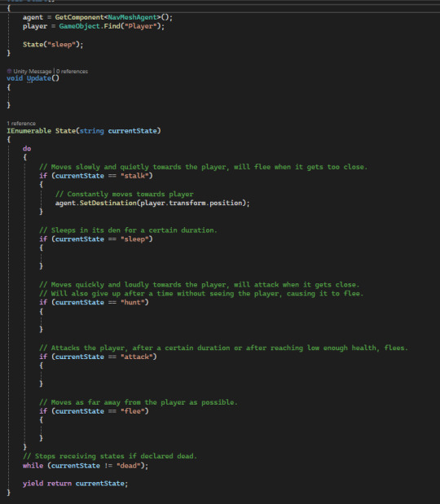Click the string keyword in State's signature
Viewport: 440px width, 504px height.
pos(91,131)
